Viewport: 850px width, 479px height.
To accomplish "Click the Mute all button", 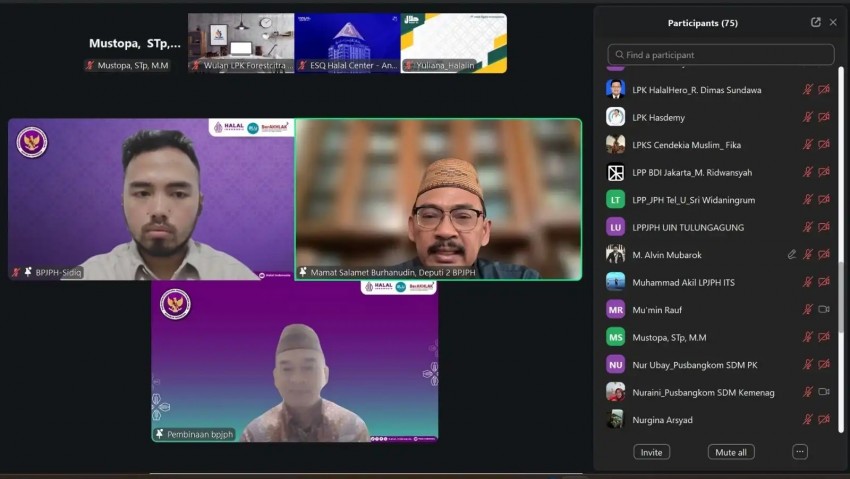I will click(x=730, y=452).
